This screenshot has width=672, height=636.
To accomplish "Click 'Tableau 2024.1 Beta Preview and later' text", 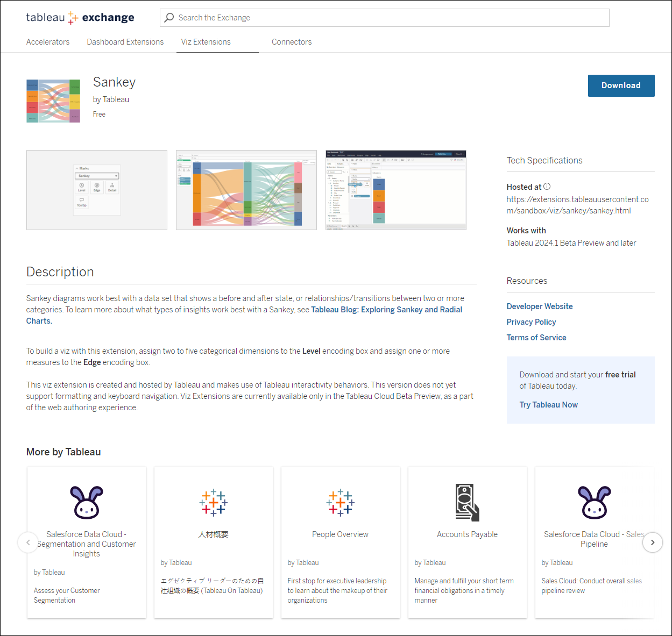I will [571, 243].
